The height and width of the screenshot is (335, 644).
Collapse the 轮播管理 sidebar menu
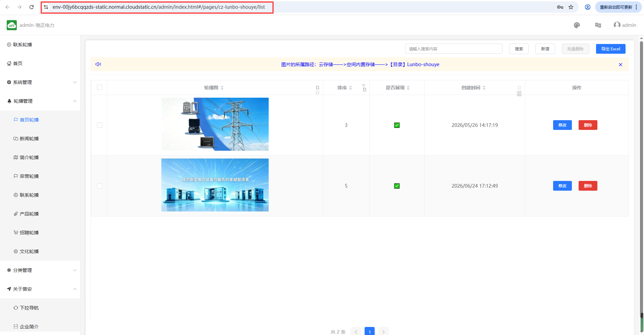click(40, 101)
